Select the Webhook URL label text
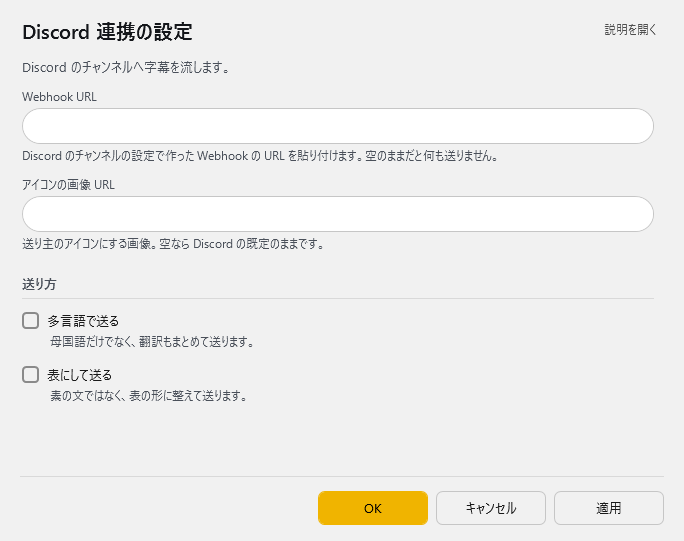 pyautogui.click(x=59, y=97)
